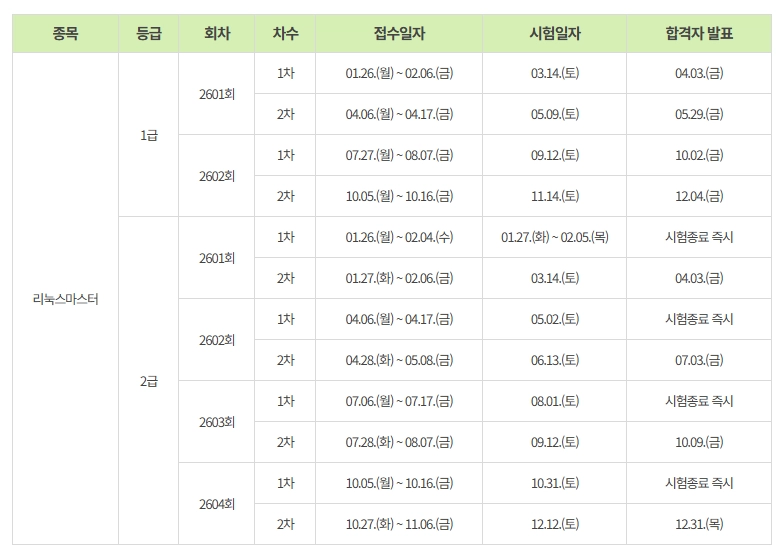The image size is (779, 547).
Task: Click exam date 12.12.(토)
Action: (554, 524)
